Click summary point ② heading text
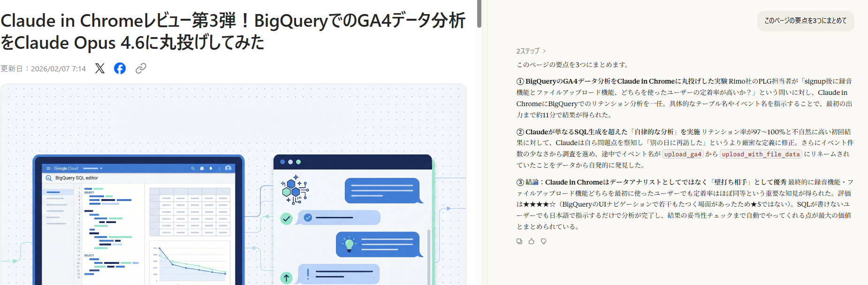 tap(608, 132)
